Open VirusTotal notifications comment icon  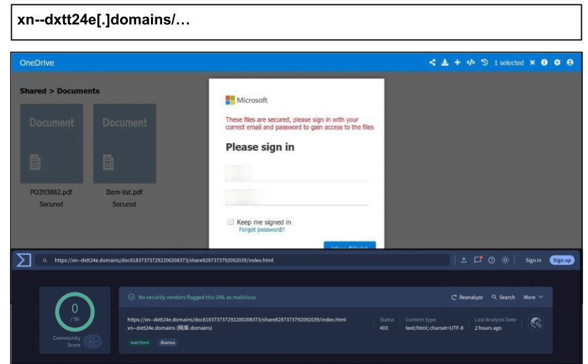point(478,260)
